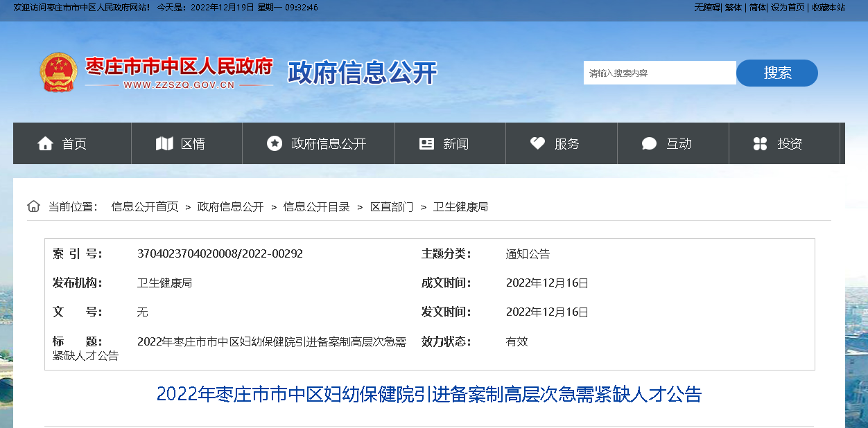
Task: Open the 服务 navigation menu item
Action: click(566, 144)
